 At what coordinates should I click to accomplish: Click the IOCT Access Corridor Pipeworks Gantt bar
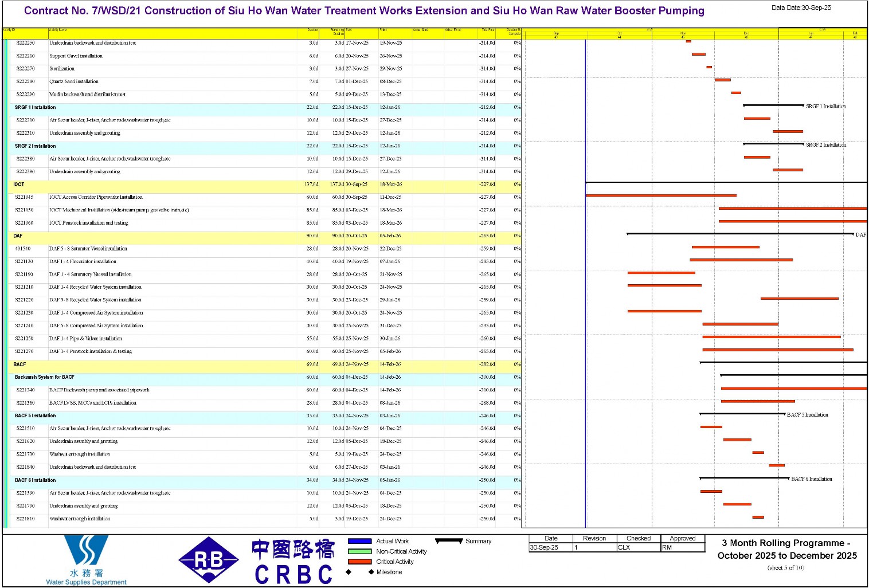tap(661, 196)
